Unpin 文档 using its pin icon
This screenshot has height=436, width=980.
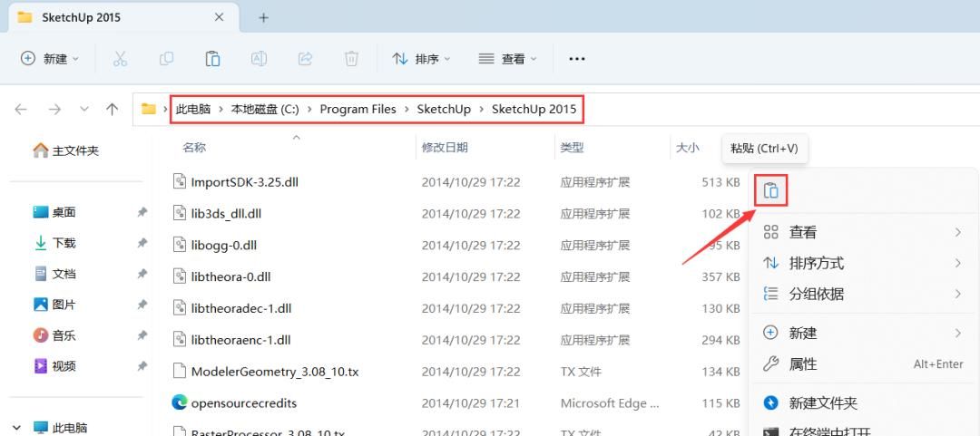(x=142, y=274)
